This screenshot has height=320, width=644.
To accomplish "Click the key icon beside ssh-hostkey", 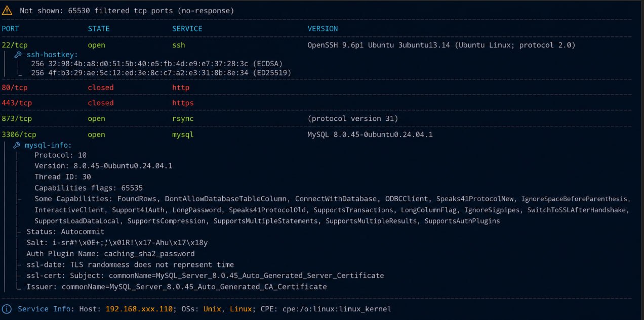I will 18,55.
